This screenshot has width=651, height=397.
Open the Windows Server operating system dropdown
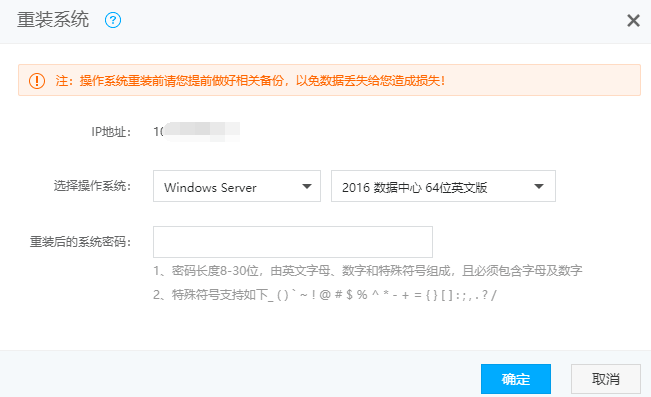click(x=237, y=186)
